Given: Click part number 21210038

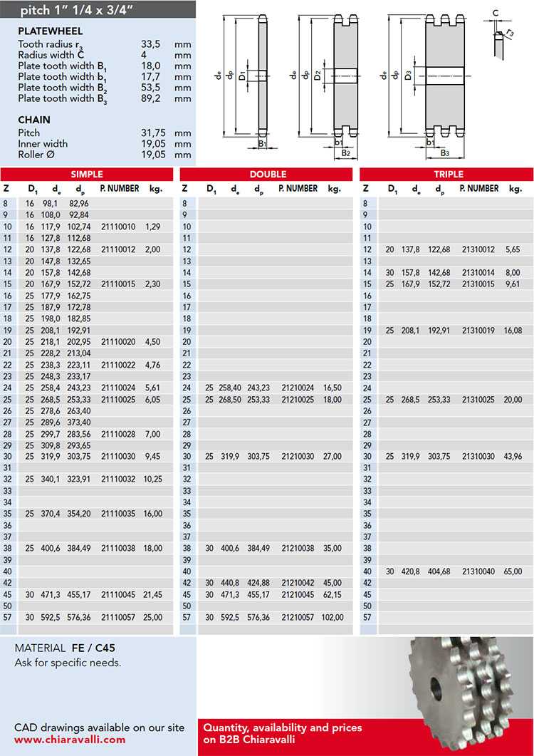Looking at the screenshot, I should pyautogui.click(x=298, y=548).
